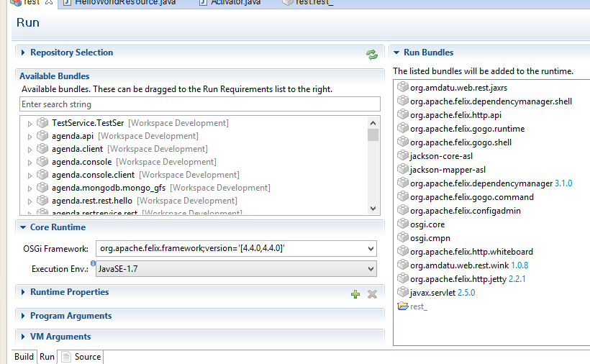Click the org.apache.felix.http.jetty 2.2.1 label
Screen dimensions: 590x364
point(468,279)
